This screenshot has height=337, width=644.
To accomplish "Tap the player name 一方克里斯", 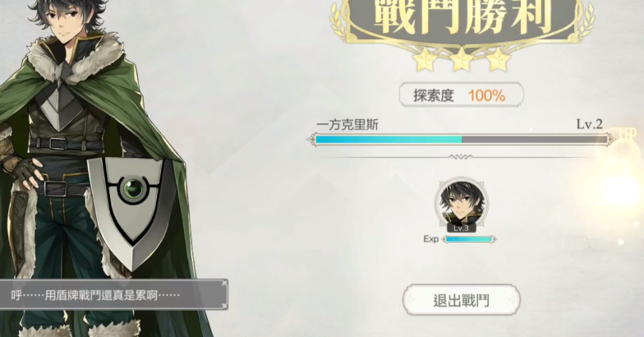I will pyautogui.click(x=347, y=125).
